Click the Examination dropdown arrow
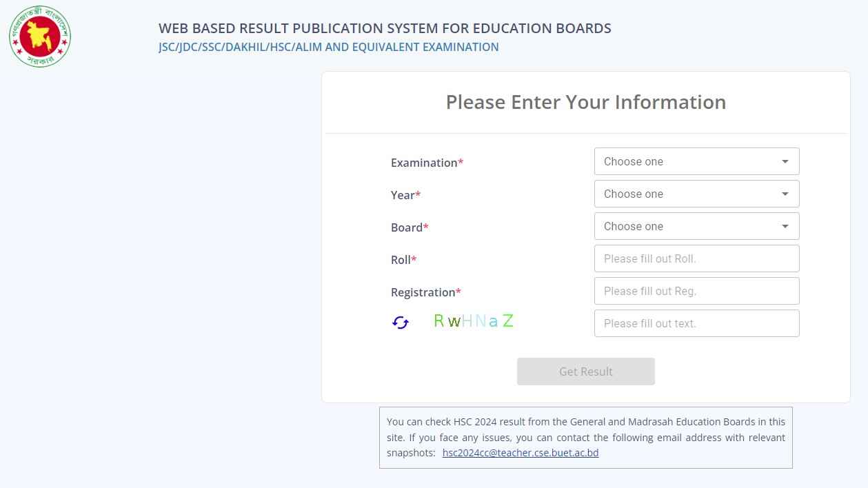 click(x=785, y=161)
